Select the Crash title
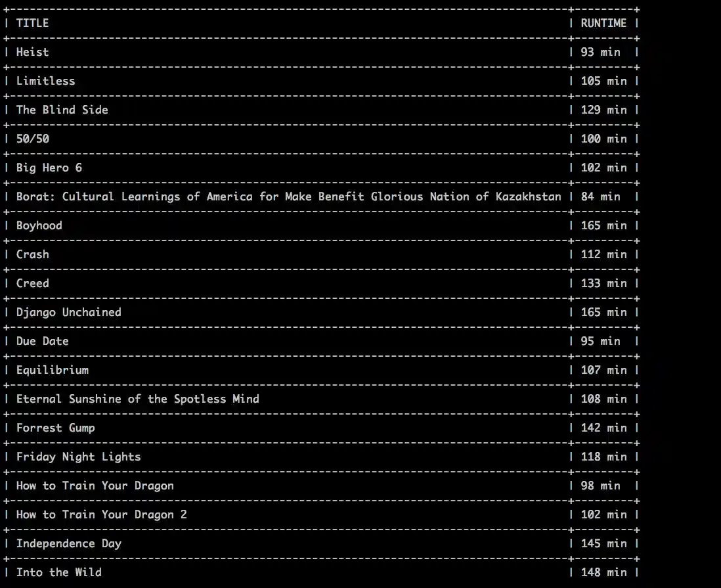This screenshot has height=588, width=721. pos(32,254)
